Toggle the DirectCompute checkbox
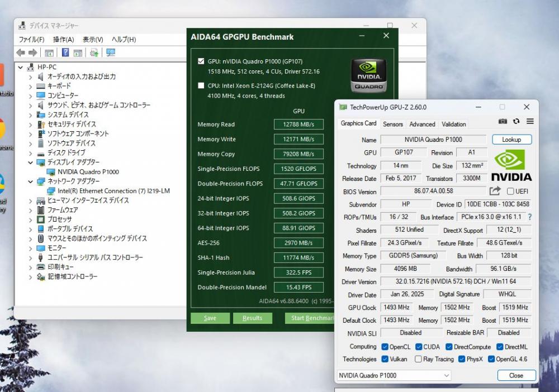 point(449,347)
